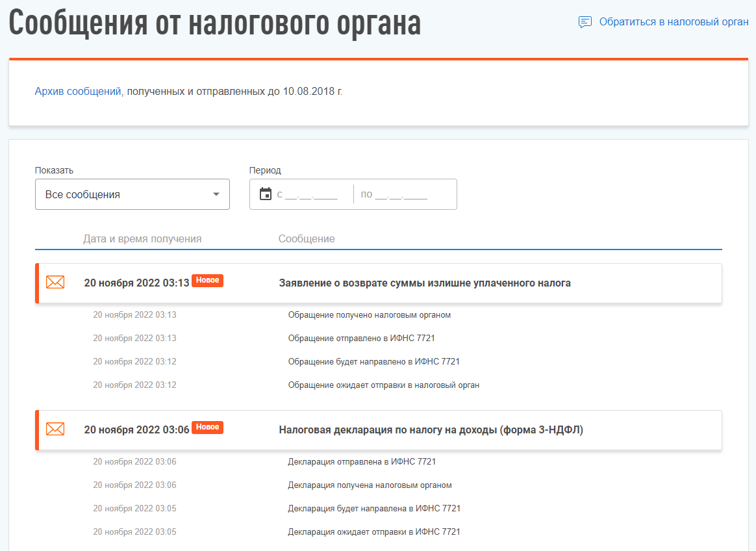Viewport: 756px width, 551px height.
Task: Click the "Дата и время получения" column header
Action: [x=142, y=239]
